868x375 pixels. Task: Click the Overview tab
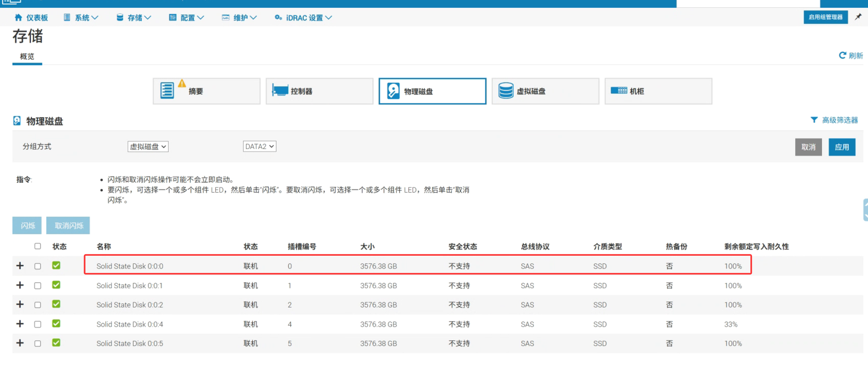click(x=27, y=56)
